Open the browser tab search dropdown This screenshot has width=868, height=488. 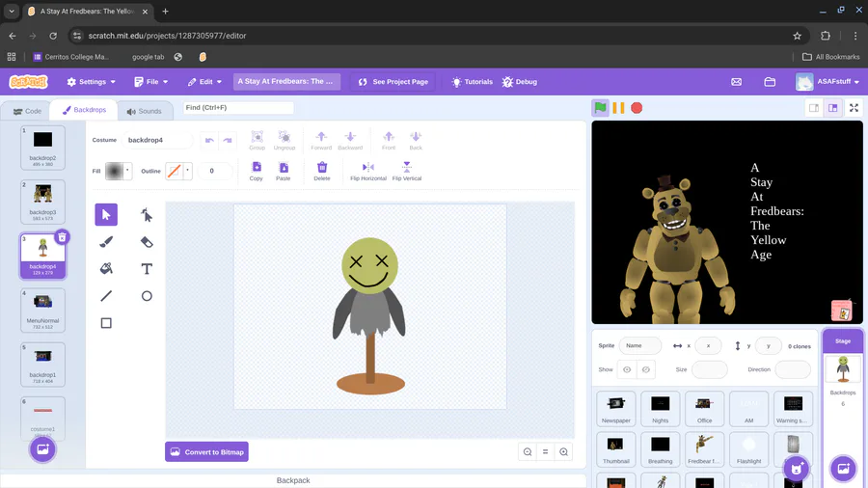[x=12, y=11]
